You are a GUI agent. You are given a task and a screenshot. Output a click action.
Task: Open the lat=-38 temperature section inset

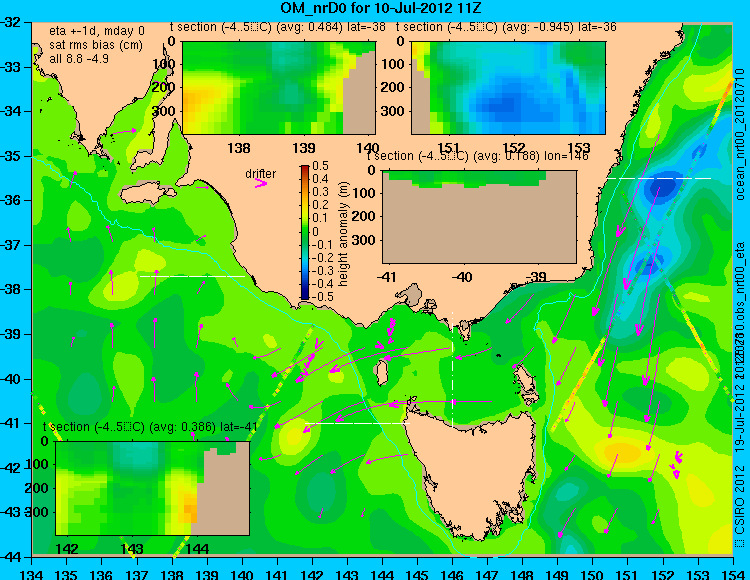tap(279, 88)
